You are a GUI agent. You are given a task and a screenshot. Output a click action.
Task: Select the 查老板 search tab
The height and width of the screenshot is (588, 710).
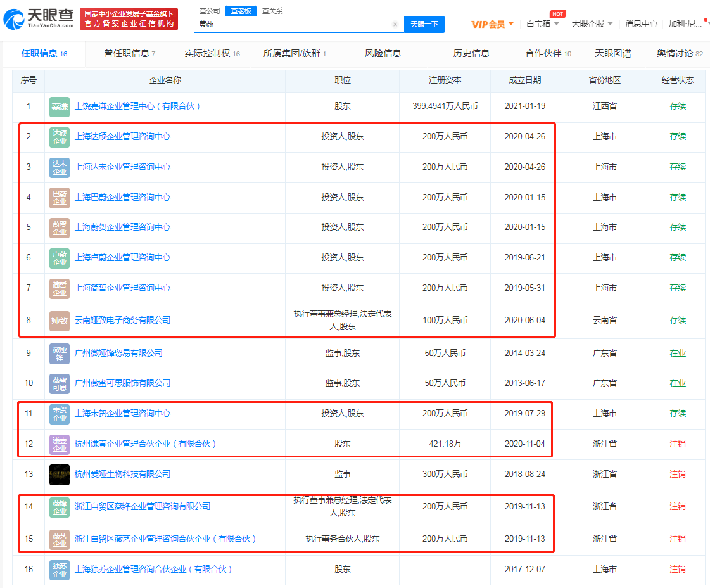241,11
